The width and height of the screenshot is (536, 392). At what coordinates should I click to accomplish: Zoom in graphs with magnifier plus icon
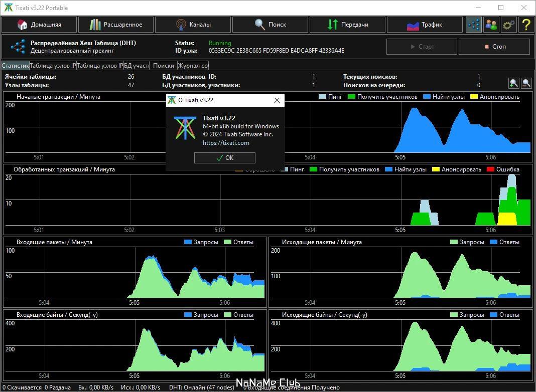click(514, 83)
